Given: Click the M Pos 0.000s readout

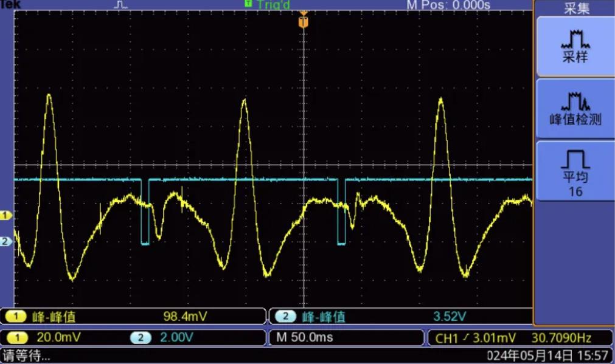Looking at the screenshot, I should [448, 5].
